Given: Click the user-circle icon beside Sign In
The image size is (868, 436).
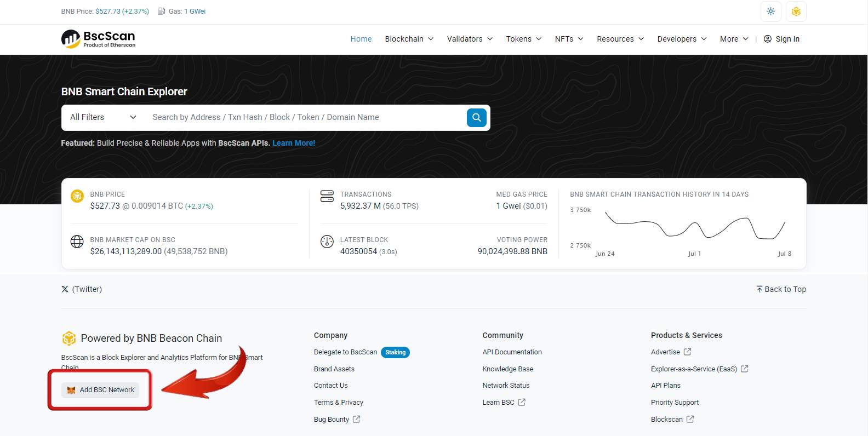Looking at the screenshot, I should [x=768, y=39].
